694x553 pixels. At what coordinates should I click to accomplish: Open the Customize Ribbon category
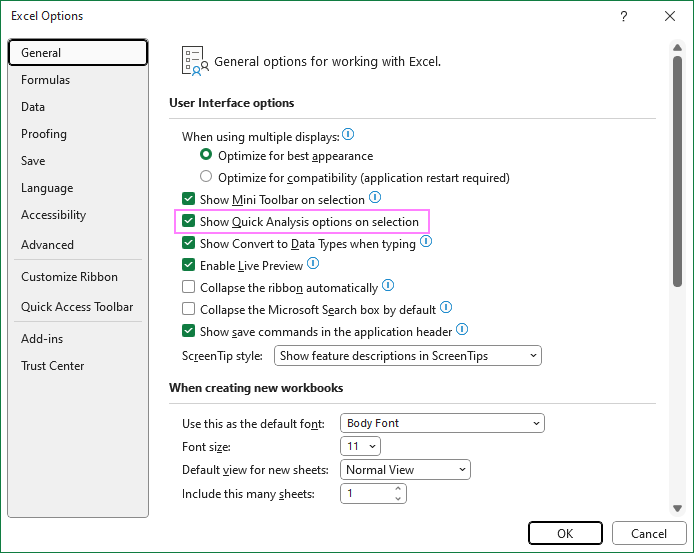tap(69, 277)
